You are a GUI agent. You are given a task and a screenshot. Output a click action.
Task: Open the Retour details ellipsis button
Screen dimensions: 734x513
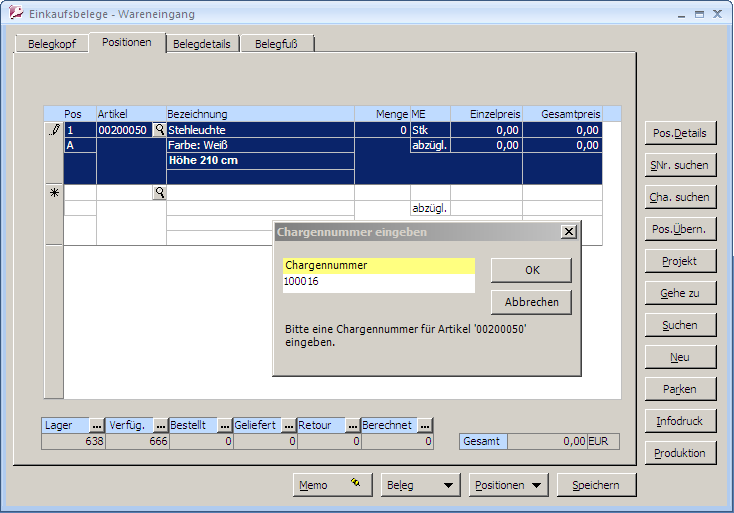(352, 425)
